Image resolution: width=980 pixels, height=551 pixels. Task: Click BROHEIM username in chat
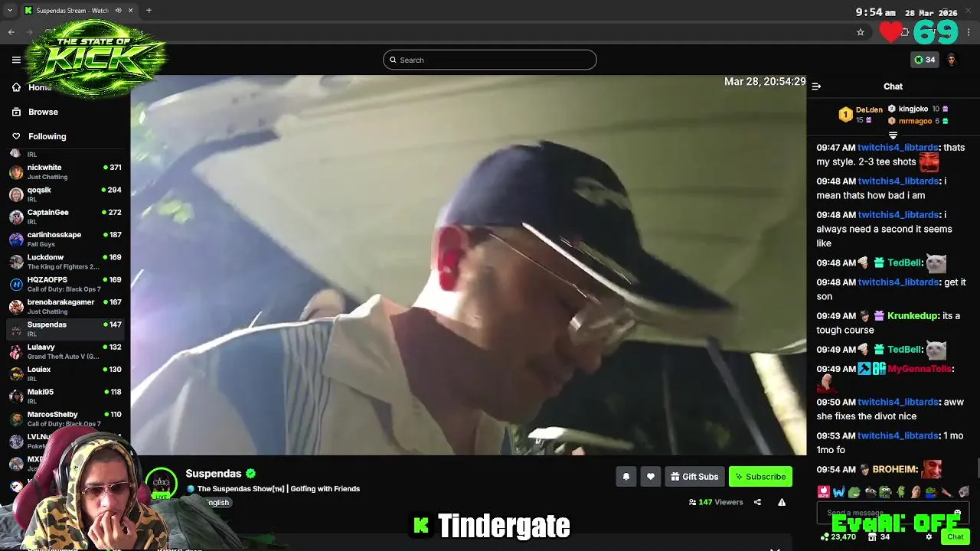point(895,470)
